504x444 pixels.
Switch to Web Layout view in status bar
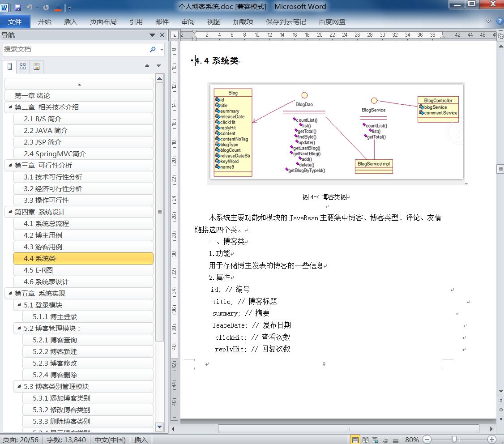coord(375,440)
